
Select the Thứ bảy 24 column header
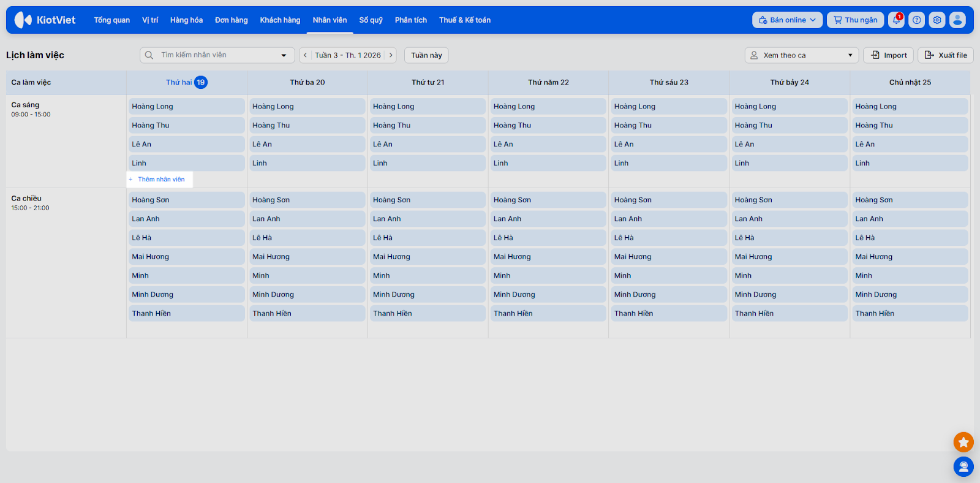tap(790, 82)
